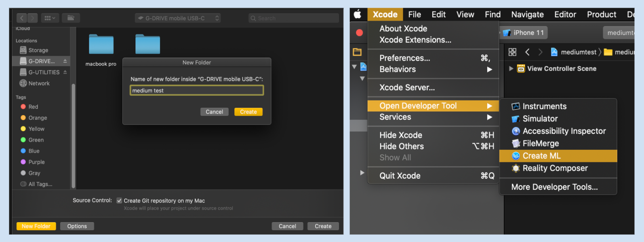The height and width of the screenshot is (242, 644).
Task: Choose Xcode Server...
Action: [x=433, y=87]
